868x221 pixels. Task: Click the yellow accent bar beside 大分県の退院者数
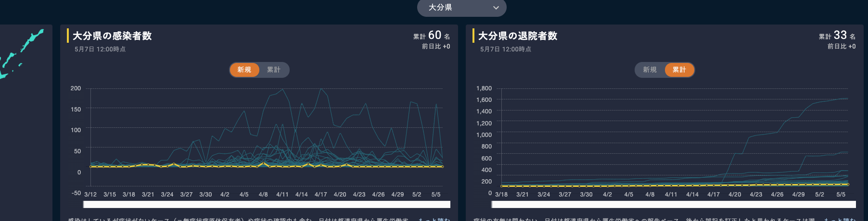click(473, 36)
